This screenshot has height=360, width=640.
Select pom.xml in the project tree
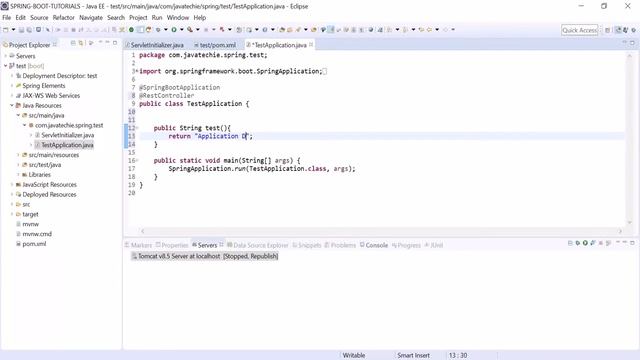coord(34,244)
